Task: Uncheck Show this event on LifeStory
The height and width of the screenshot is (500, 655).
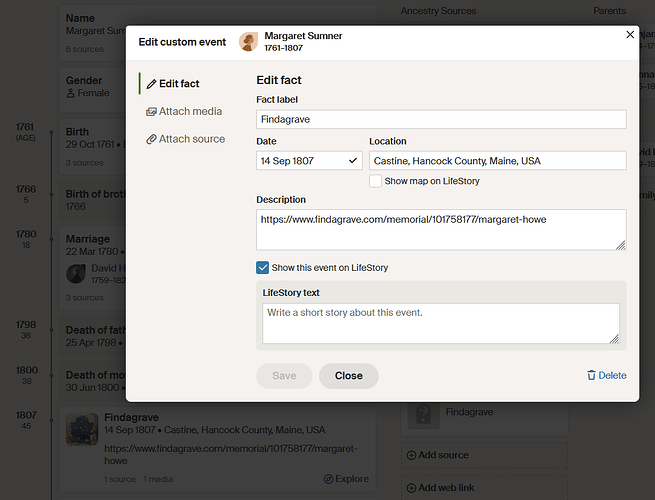Action: 262,267
